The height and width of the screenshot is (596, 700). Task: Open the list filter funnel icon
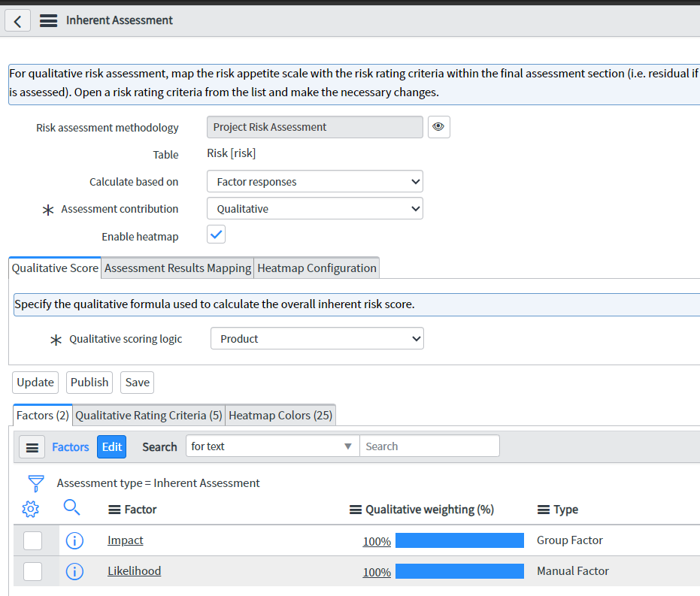(35, 483)
